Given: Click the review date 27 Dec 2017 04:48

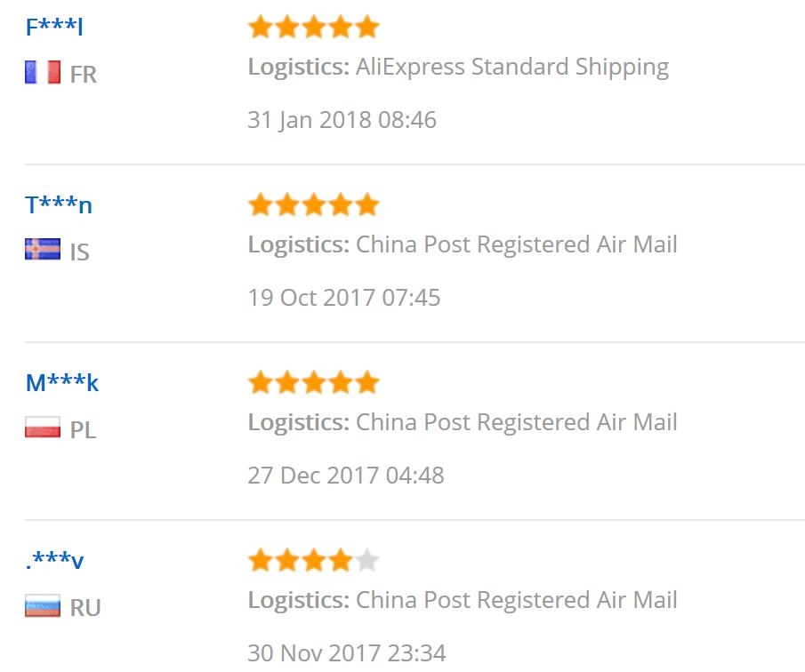Looking at the screenshot, I should click(x=346, y=476).
